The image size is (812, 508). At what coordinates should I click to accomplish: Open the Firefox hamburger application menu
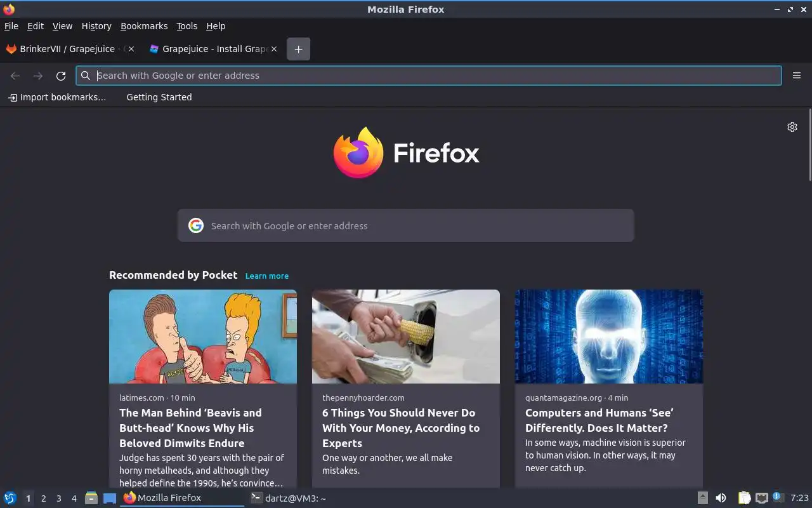[797, 76]
